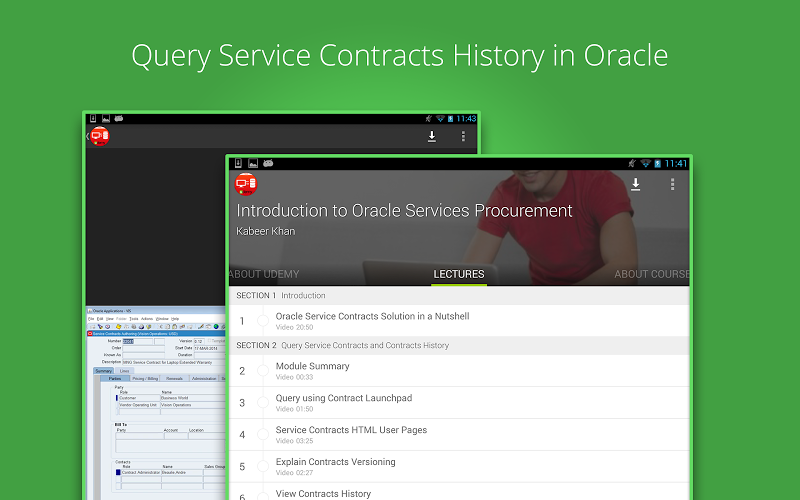
Task: Tap SECTION 2 Query Service Contracts header
Action: [x=459, y=345]
